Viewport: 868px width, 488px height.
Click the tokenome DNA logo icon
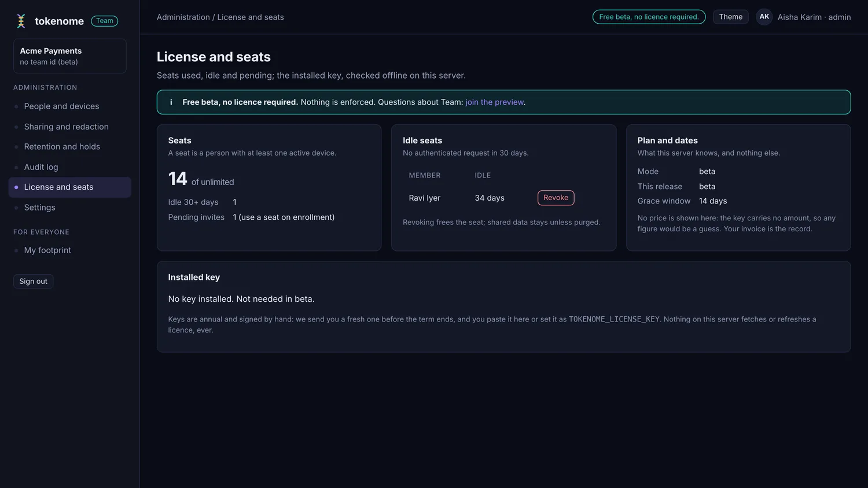pos(21,21)
